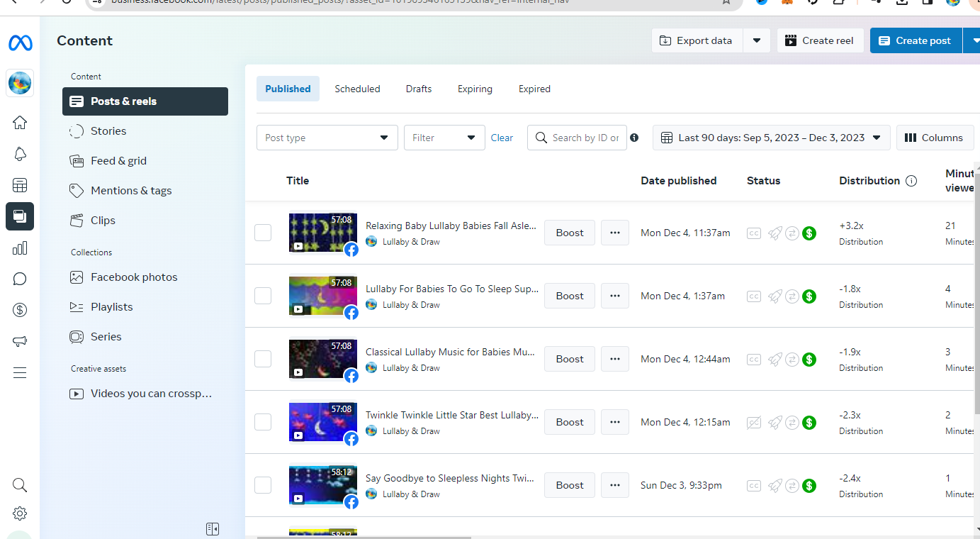Click captions icon for Twinkle Twinkle Little Star
This screenshot has height=539, width=980.
pos(754,422)
